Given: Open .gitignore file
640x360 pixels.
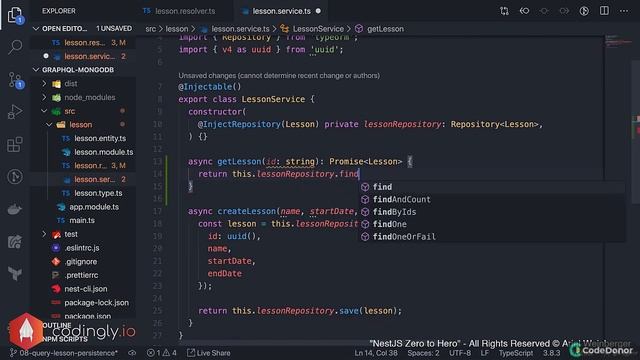Looking at the screenshot, I should (82, 262).
